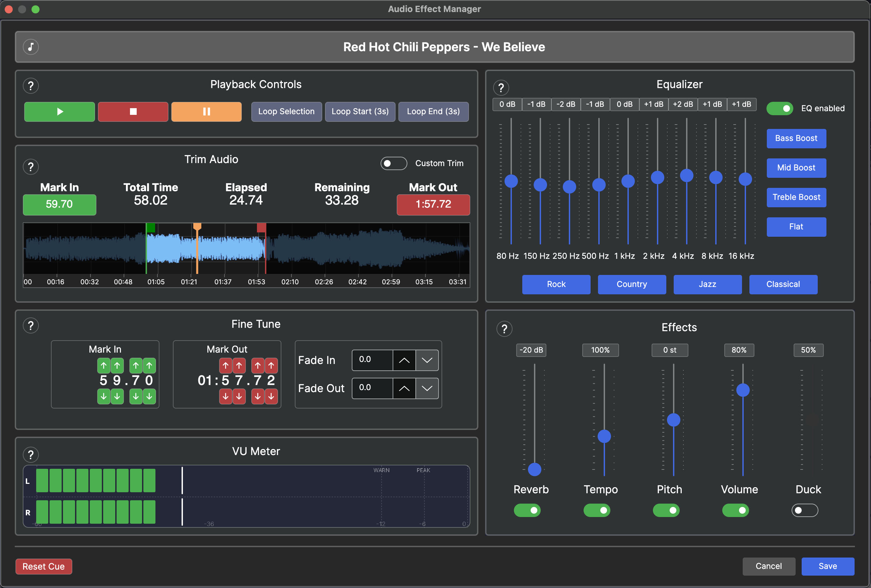871x588 pixels.
Task: Enable the Duck effect toggle
Action: pyautogui.click(x=804, y=510)
